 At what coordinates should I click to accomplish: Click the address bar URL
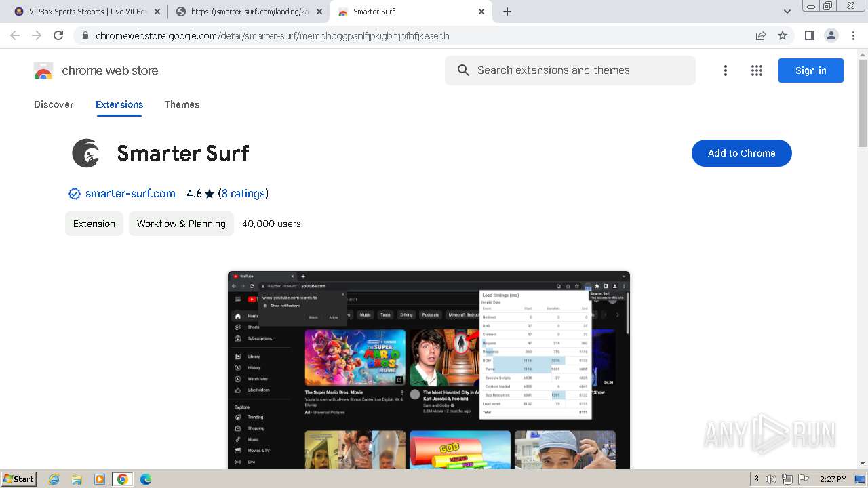272,36
